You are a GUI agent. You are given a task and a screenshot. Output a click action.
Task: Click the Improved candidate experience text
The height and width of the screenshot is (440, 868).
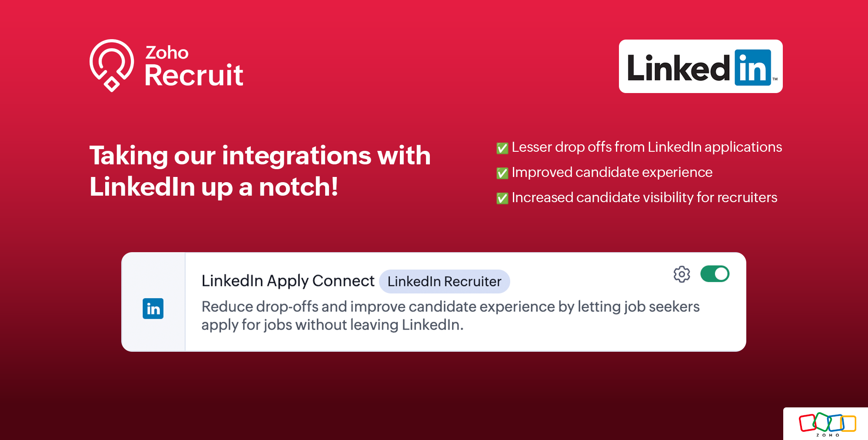click(x=612, y=172)
